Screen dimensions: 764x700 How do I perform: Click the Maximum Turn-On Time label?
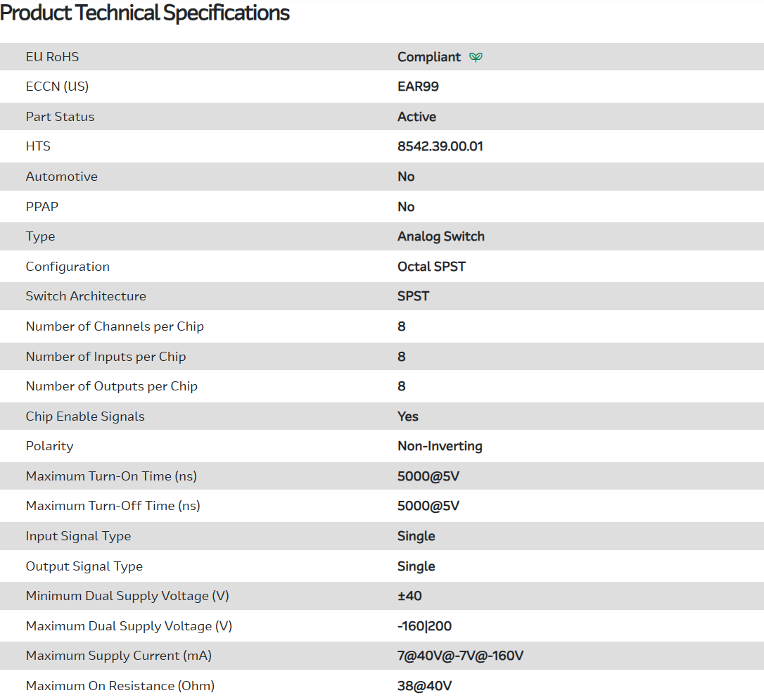coord(111,476)
